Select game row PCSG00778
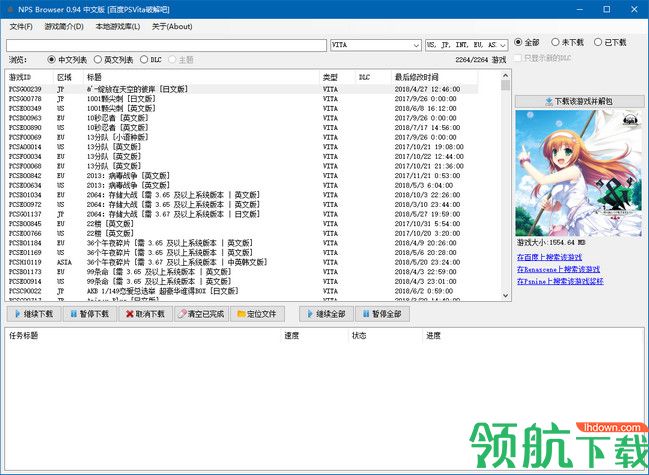 coord(242,99)
